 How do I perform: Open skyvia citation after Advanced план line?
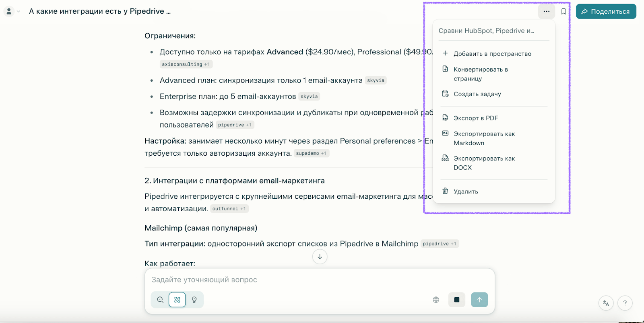point(376,80)
